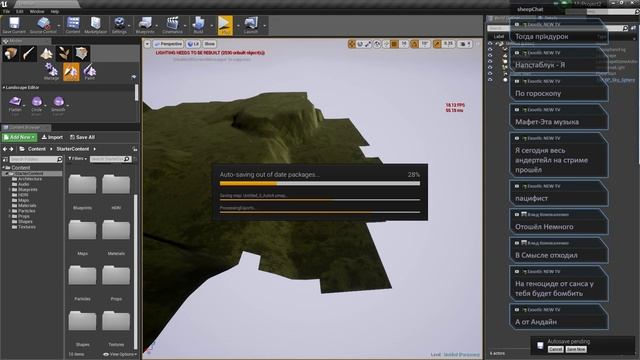Open View Options dropdown
The width and height of the screenshot is (640, 360).
tap(120, 354)
